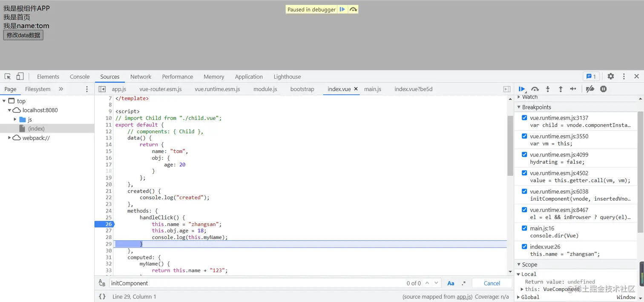Close the index.vue editor tab
The width and height of the screenshot is (644, 302).
point(356,89)
